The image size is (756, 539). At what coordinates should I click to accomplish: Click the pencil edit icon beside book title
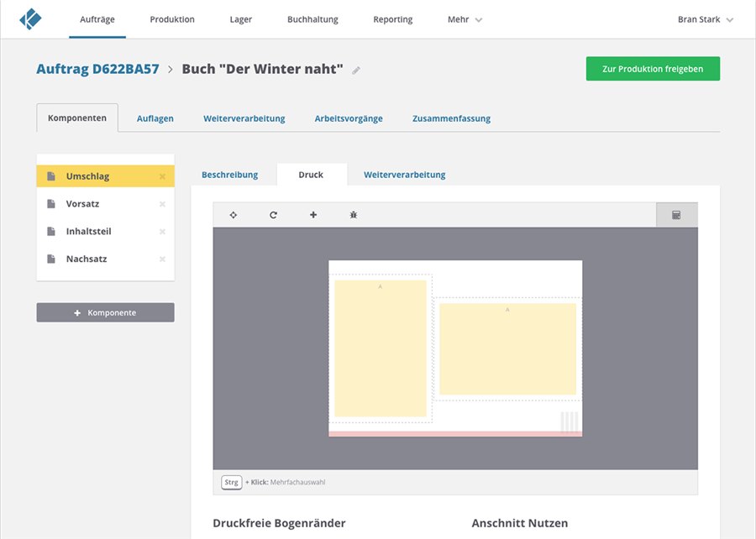(x=356, y=71)
